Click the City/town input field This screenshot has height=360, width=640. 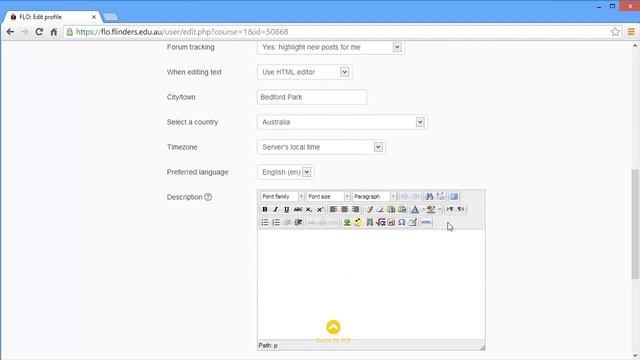click(x=312, y=97)
